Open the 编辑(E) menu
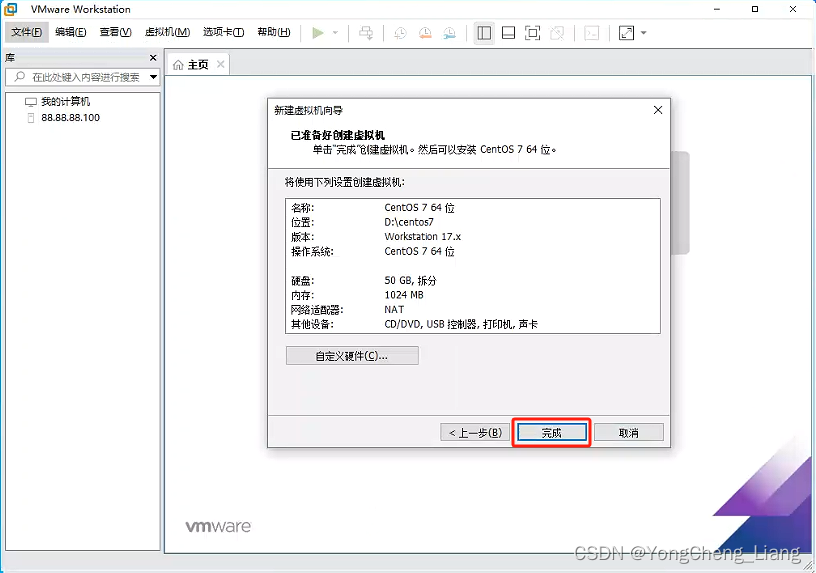Viewport: 816px width, 573px height. 71,32
